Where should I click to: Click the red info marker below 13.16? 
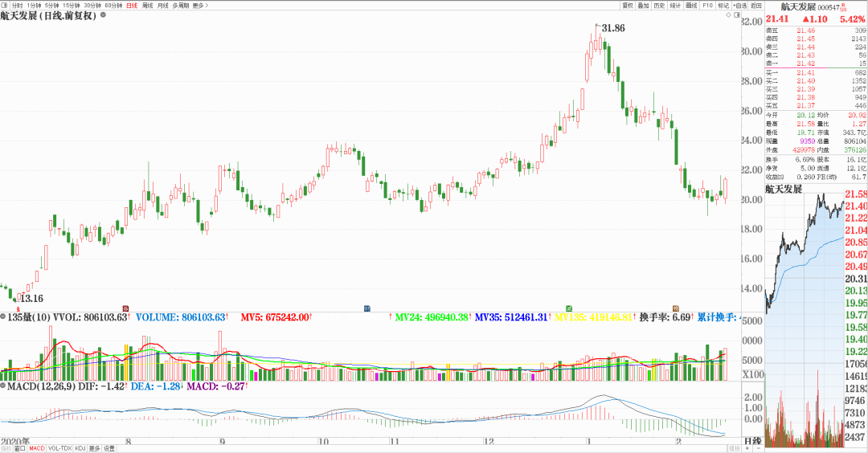pyautogui.click(x=18, y=308)
